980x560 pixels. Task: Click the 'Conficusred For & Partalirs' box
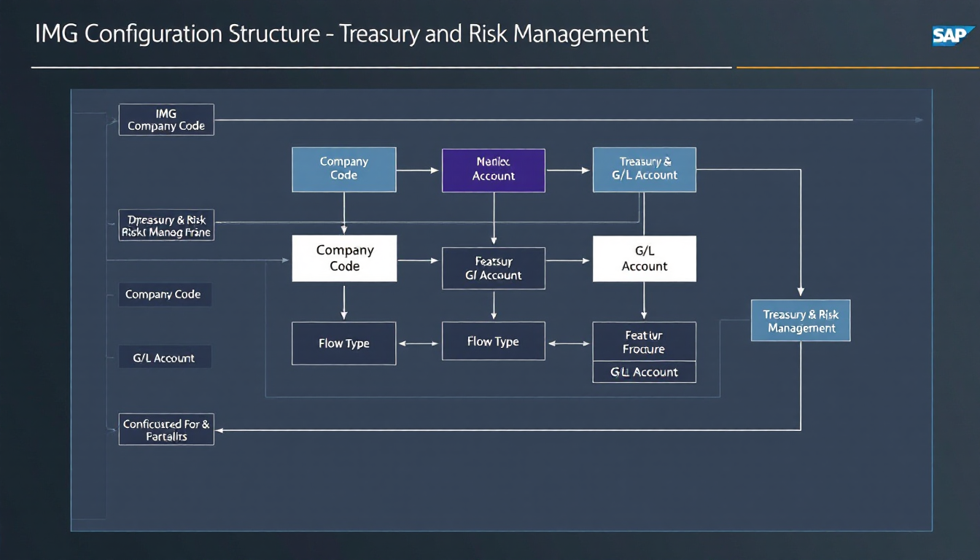click(x=166, y=429)
